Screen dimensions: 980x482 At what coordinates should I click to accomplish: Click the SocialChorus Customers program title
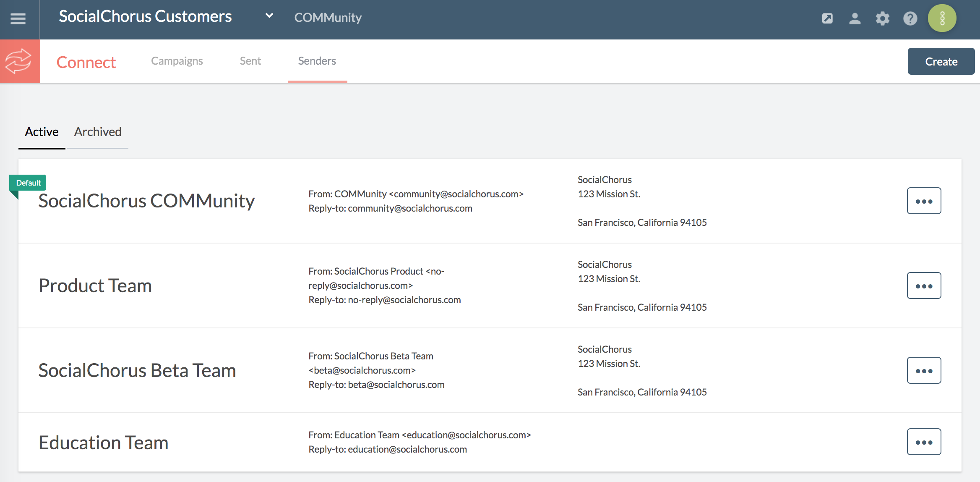[x=145, y=16]
